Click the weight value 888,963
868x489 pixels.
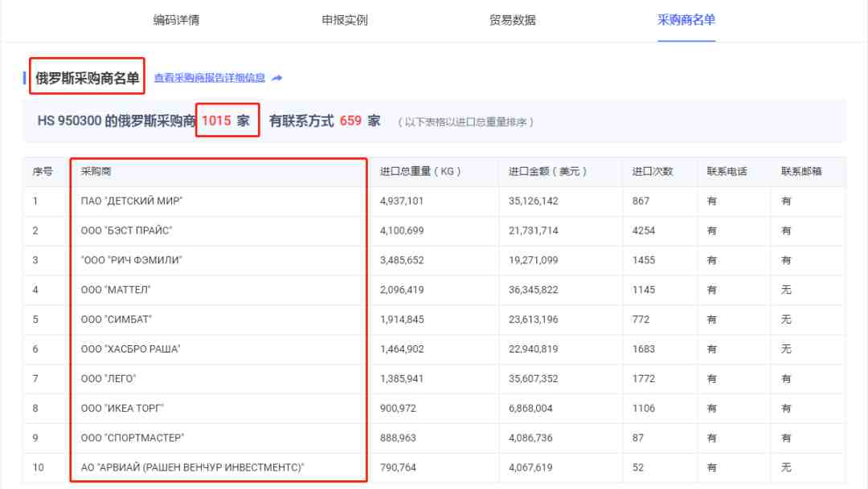[398, 438]
